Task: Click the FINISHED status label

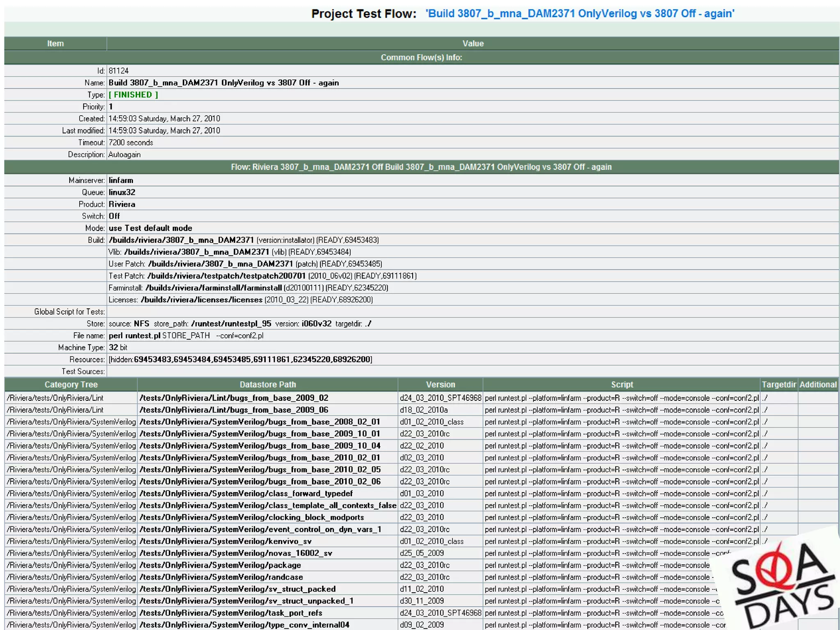Action: [133, 95]
